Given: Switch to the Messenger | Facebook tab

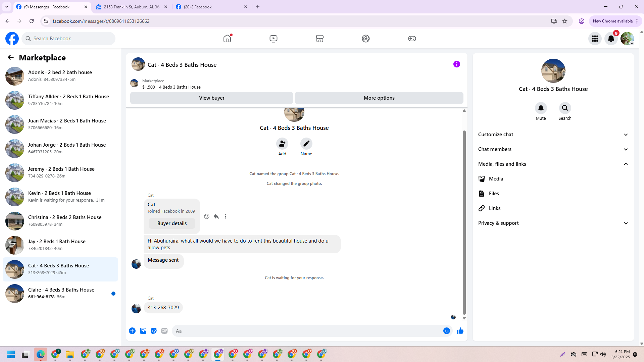Looking at the screenshot, I should point(52,7).
